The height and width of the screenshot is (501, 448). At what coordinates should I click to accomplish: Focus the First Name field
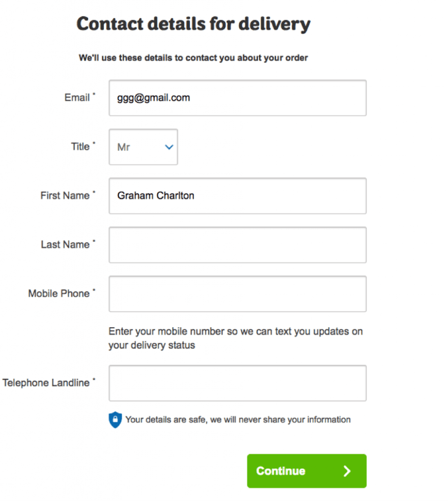238,196
